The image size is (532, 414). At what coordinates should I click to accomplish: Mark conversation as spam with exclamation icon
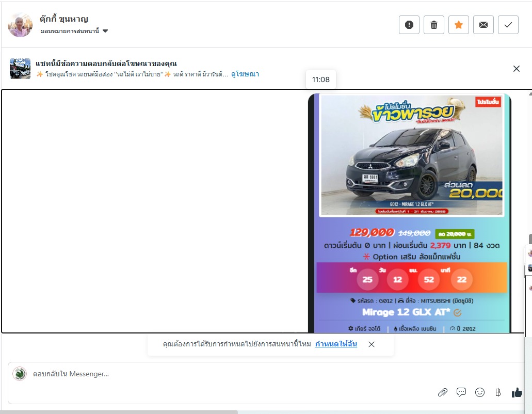pyautogui.click(x=409, y=25)
